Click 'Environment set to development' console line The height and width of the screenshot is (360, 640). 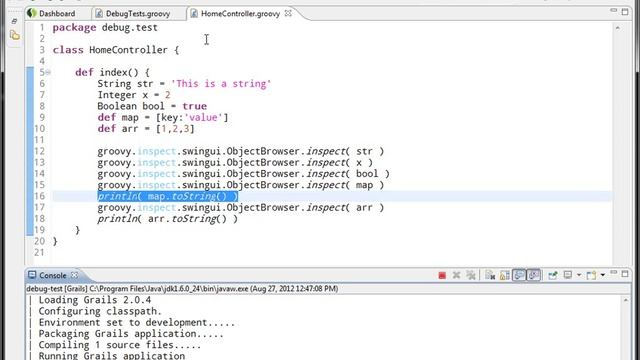[x=137, y=322]
